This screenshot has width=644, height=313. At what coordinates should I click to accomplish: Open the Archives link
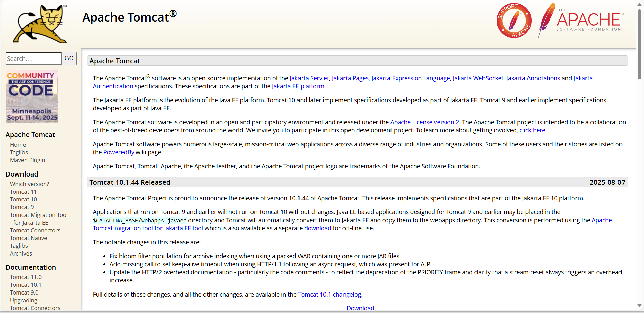pyautogui.click(x=21, y=253)
